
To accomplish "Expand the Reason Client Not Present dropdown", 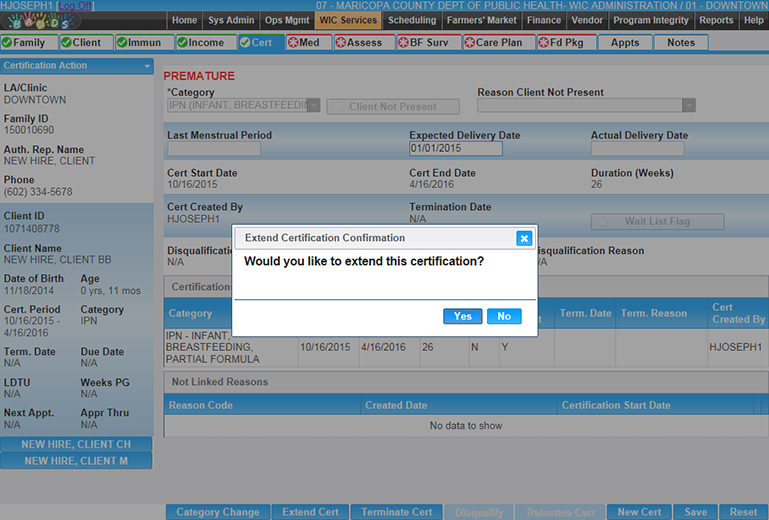I will [x=688, y=105].
